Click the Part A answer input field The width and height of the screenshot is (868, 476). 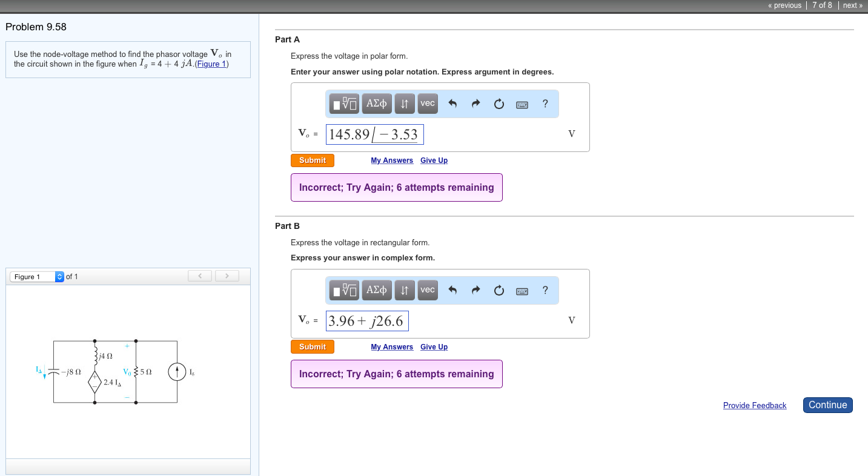374,134
